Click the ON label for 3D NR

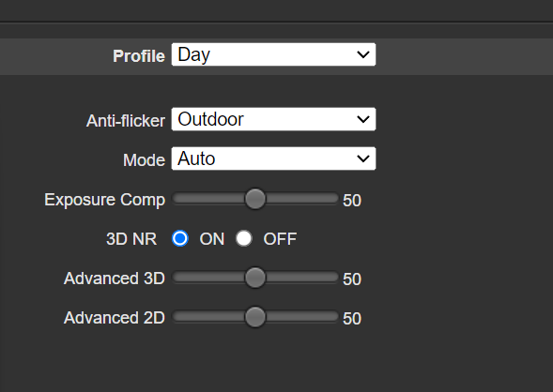click(x=212, y=239)
